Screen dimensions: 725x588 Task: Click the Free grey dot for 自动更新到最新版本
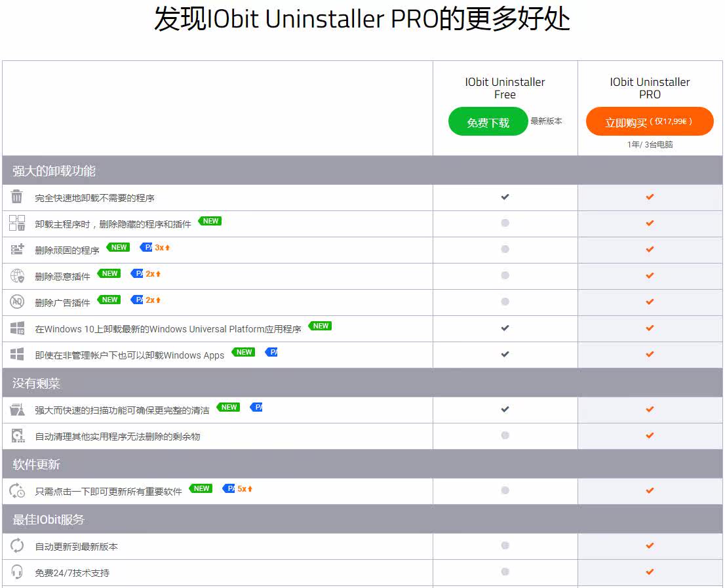point(505,545)
